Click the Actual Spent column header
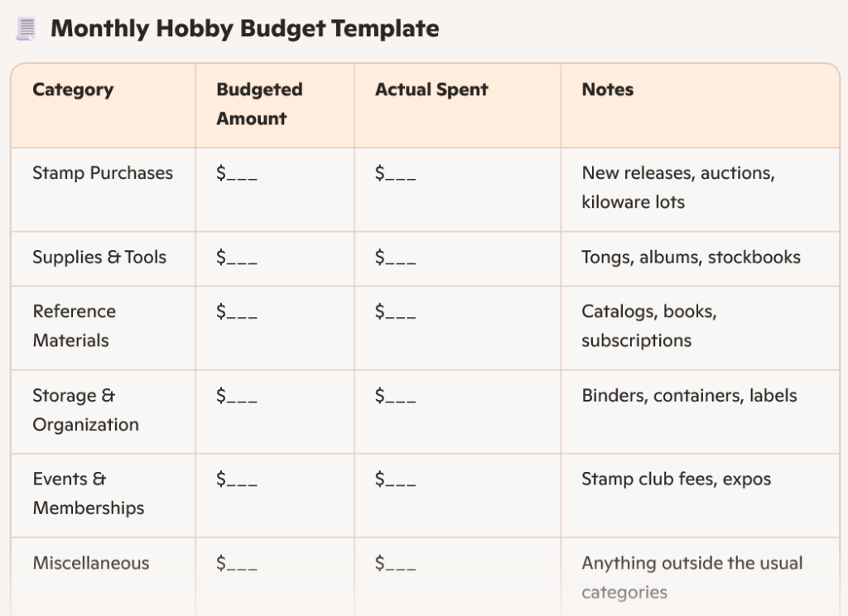848x616 pixels. (x=431, y=90)
